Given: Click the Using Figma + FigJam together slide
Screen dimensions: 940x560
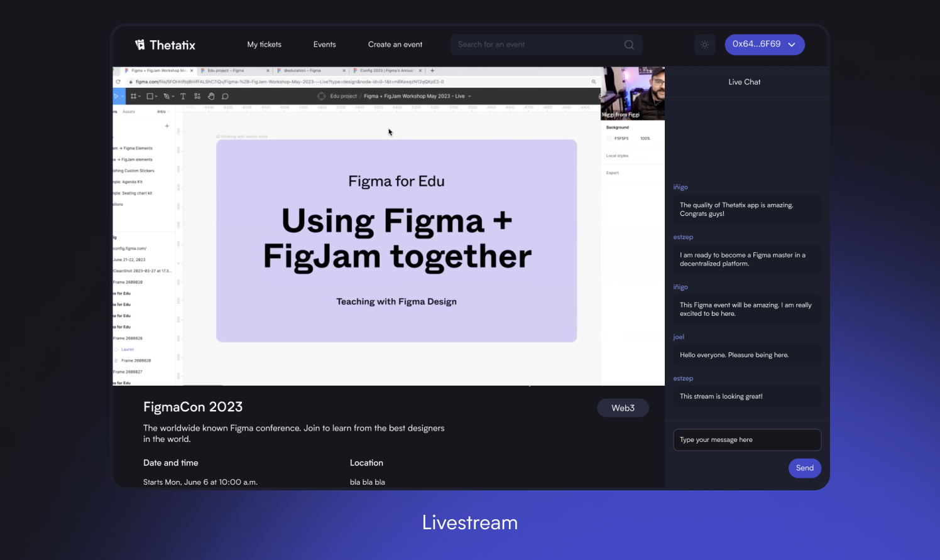Looking at the screenshot, I should [396, 241].
